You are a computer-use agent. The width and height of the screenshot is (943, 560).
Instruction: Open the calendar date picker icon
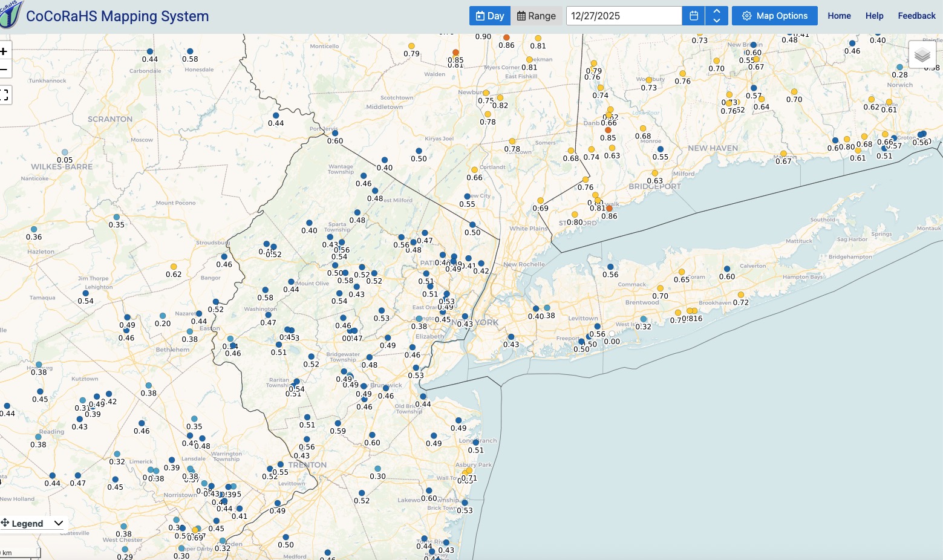point(694,16)
